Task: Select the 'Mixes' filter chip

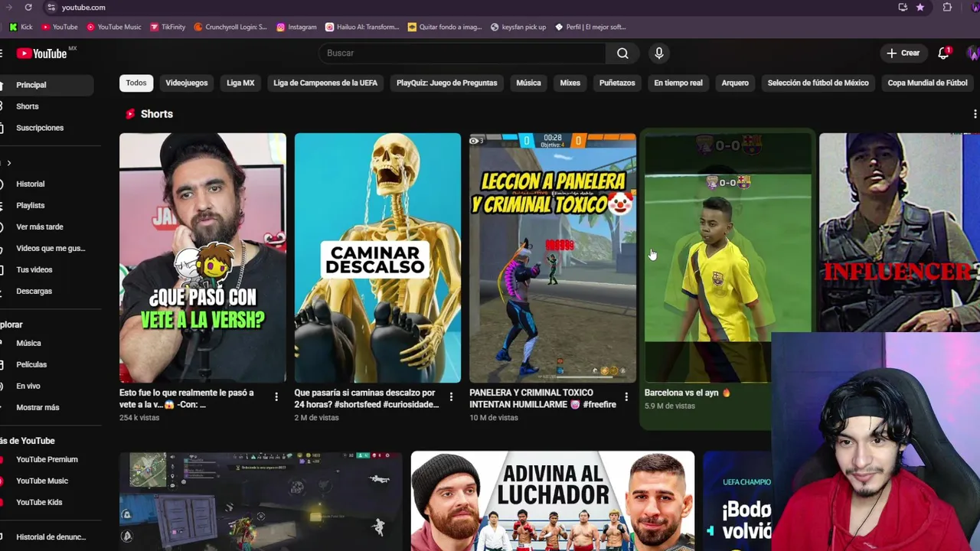Action: point(570,83)
